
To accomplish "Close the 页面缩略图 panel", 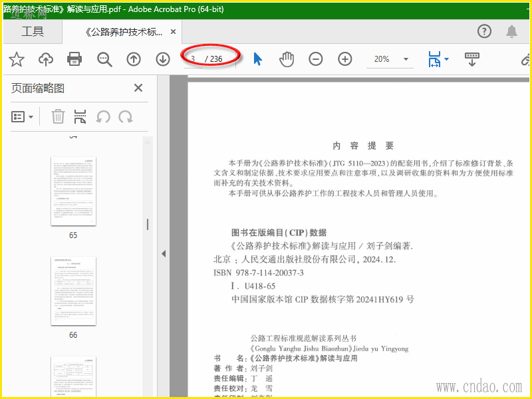I will [x=138, y=88].
